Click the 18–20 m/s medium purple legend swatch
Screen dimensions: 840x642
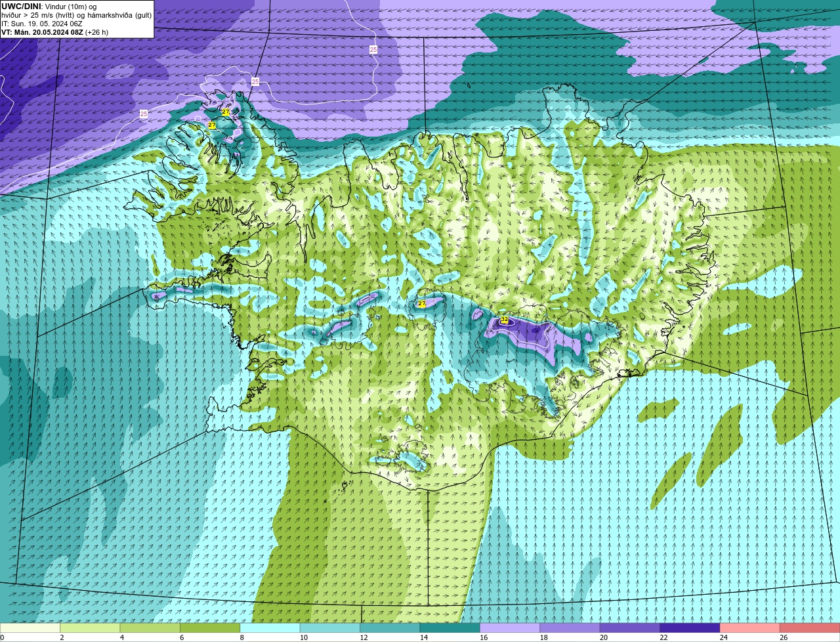click(x=570, y=628)
